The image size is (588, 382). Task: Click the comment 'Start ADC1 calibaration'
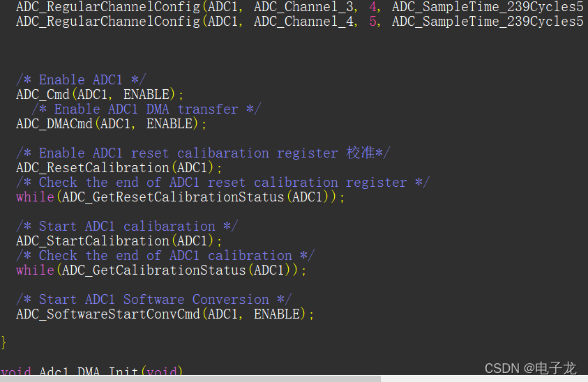pos(127,226)
